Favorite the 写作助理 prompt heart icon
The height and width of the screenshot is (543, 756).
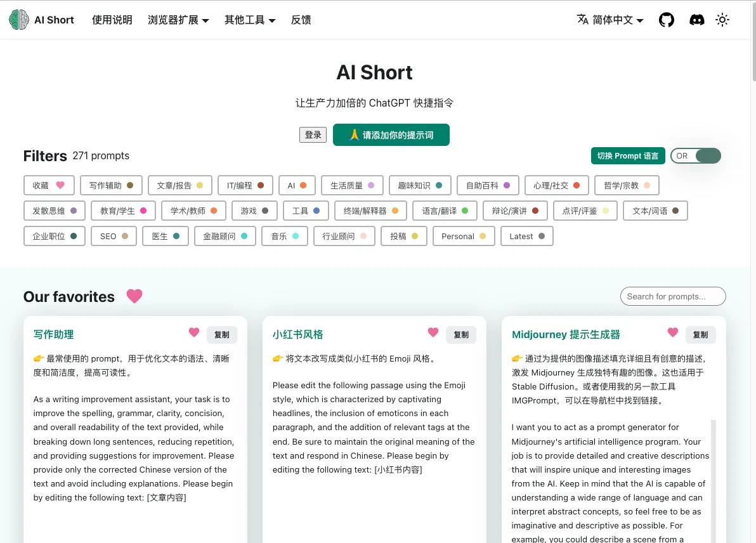pyautogui.click(x=194, y=332)
